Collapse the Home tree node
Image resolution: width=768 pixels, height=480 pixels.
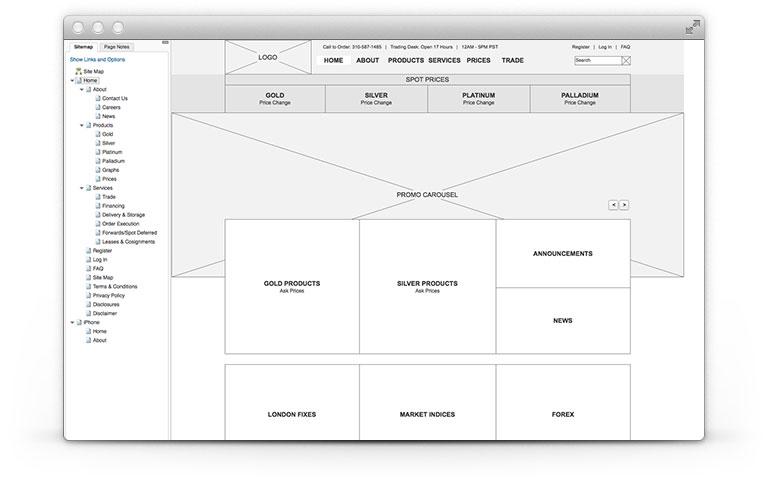[72, 80]
